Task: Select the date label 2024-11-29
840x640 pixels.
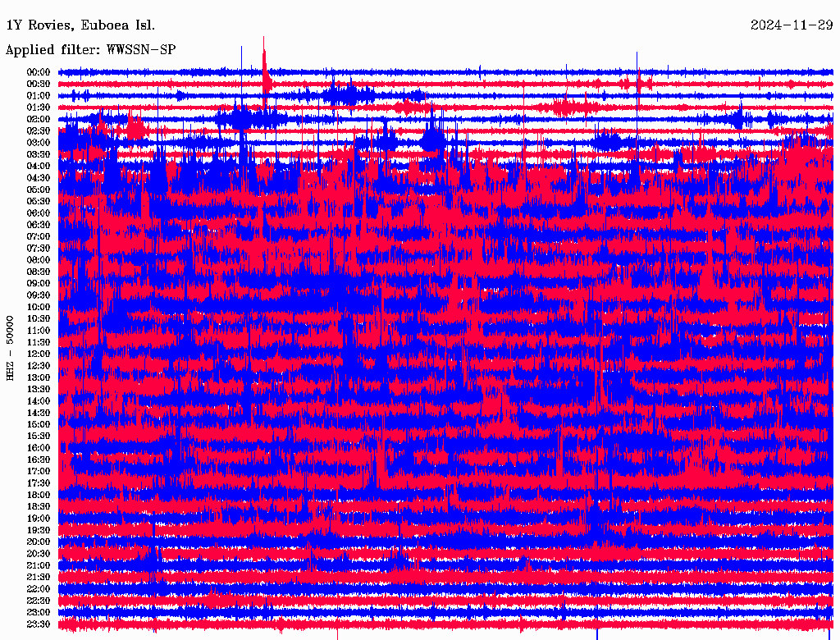Action: pos(792,25)
